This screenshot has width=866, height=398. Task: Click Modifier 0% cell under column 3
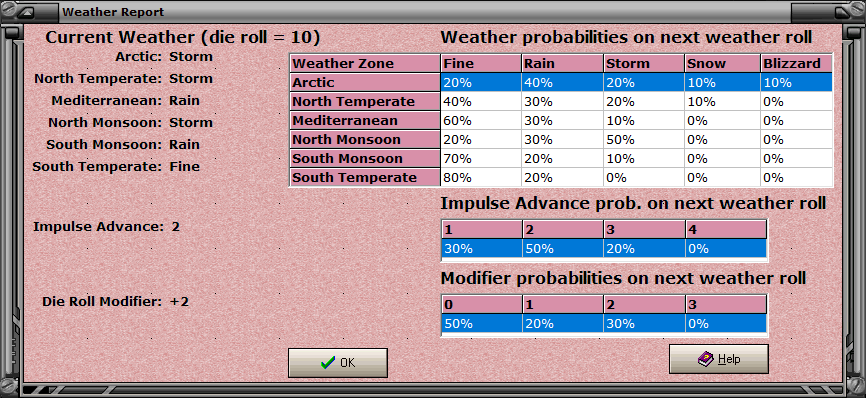pos(726,323)
